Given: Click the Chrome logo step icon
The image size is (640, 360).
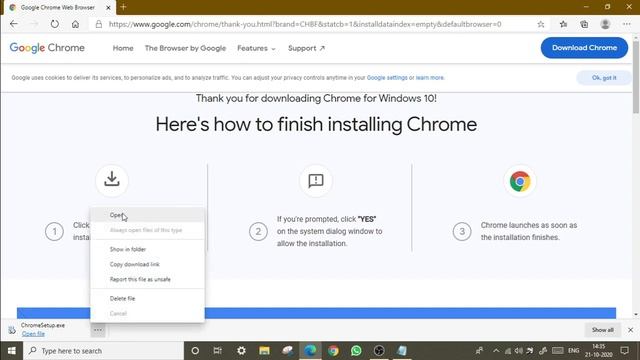Looking at the screenshot, I should tap(520, 181).
